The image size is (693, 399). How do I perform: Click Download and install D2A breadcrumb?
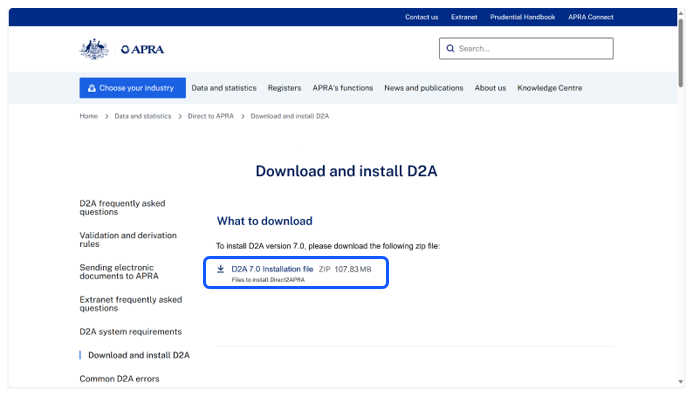(x=290, y=116)
